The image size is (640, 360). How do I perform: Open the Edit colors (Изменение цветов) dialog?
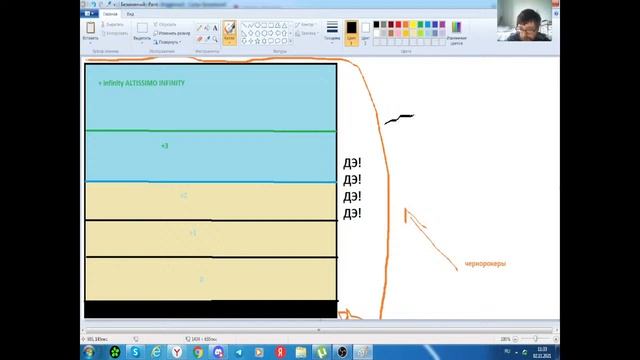tap(456, 33)
